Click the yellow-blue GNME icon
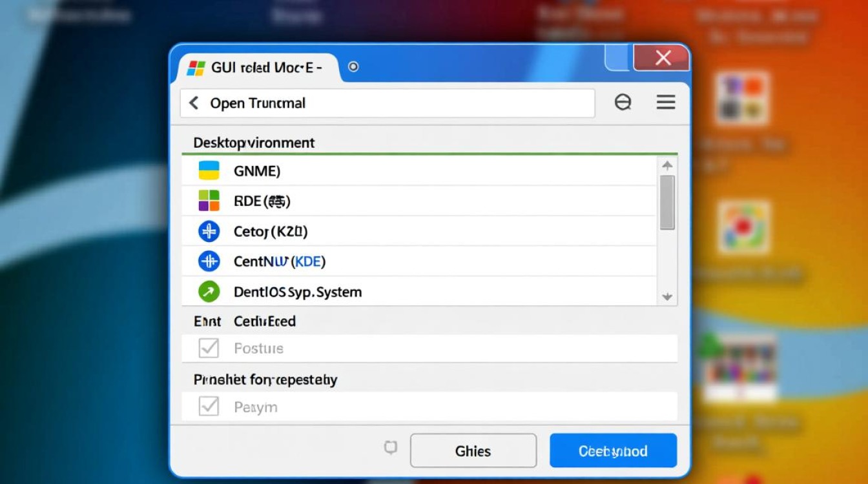This screenshot has height=484, width=868. click(x=209, y=171)
